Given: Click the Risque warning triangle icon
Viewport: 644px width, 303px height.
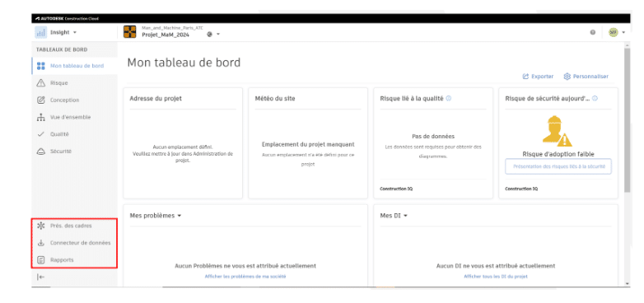Looking at the screenshot, I should (40, 83).
